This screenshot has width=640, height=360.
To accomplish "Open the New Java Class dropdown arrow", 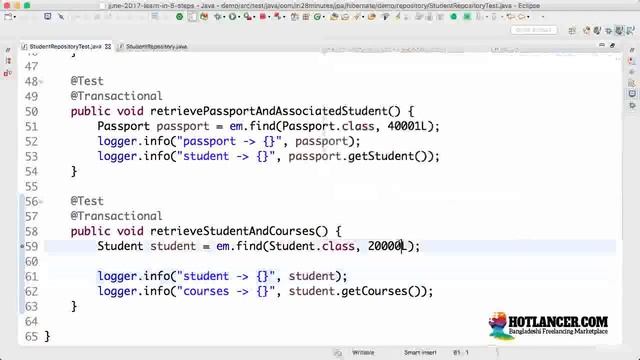I will click(x=323, y=17).
